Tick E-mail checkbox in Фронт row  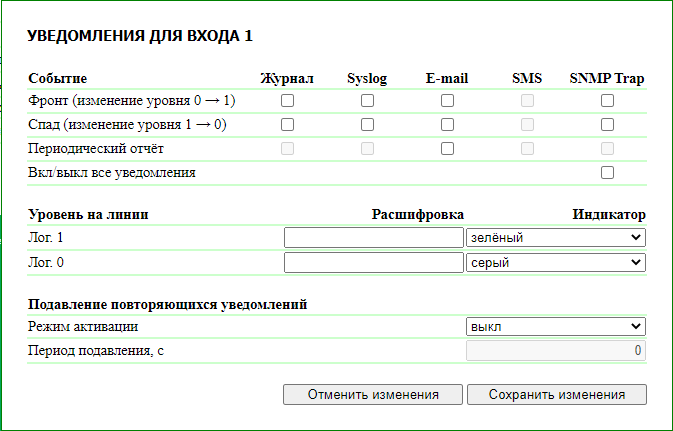[x=447, y=101]
